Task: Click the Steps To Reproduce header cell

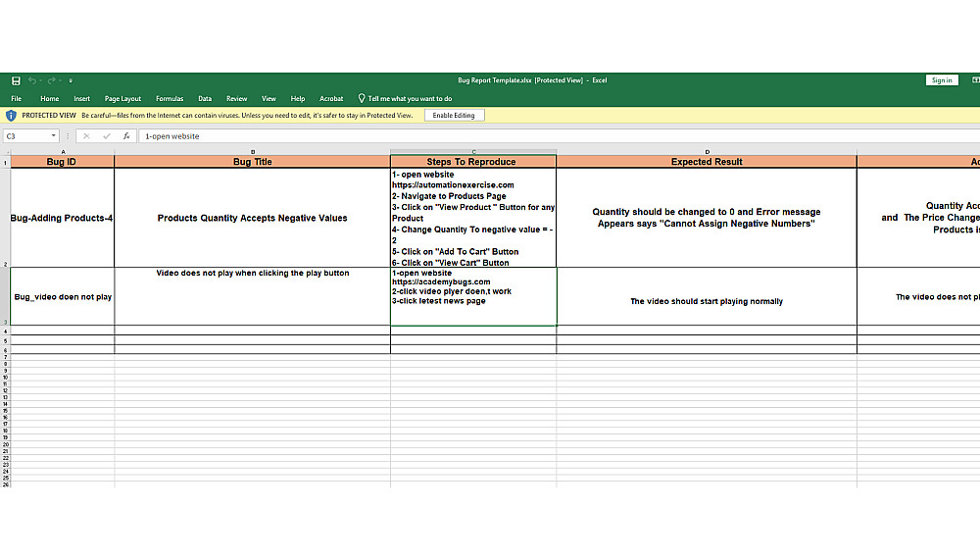Action: (473, 162)
